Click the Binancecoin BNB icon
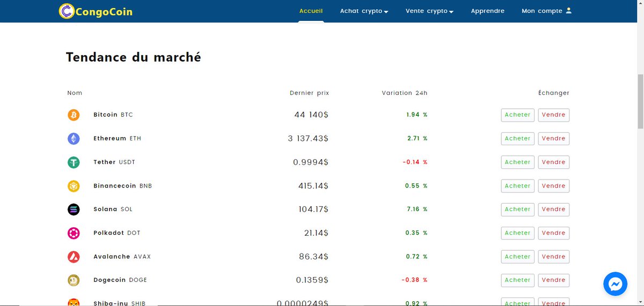 click(x=74, y=186)
